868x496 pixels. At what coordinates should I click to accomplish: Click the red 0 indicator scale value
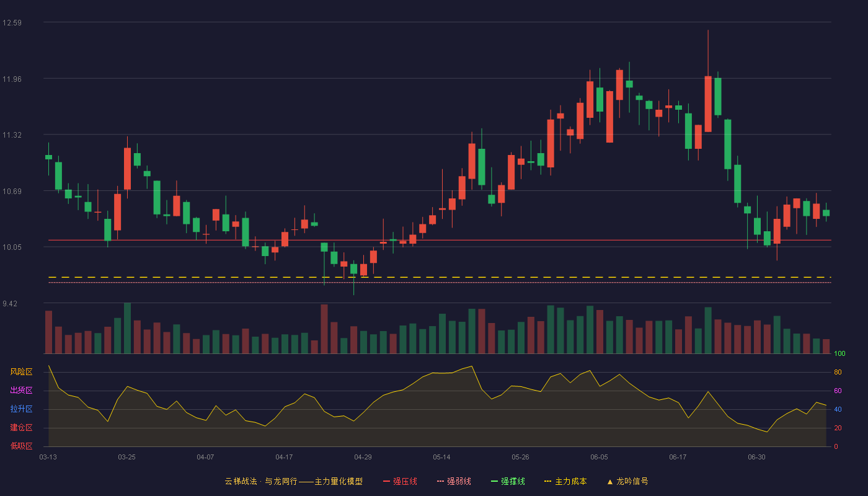[x=836, y=446]
